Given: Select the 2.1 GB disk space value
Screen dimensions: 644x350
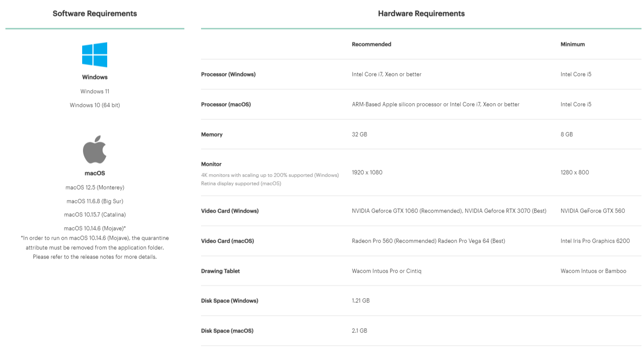Looking at the screenshot, I should 359,331.
